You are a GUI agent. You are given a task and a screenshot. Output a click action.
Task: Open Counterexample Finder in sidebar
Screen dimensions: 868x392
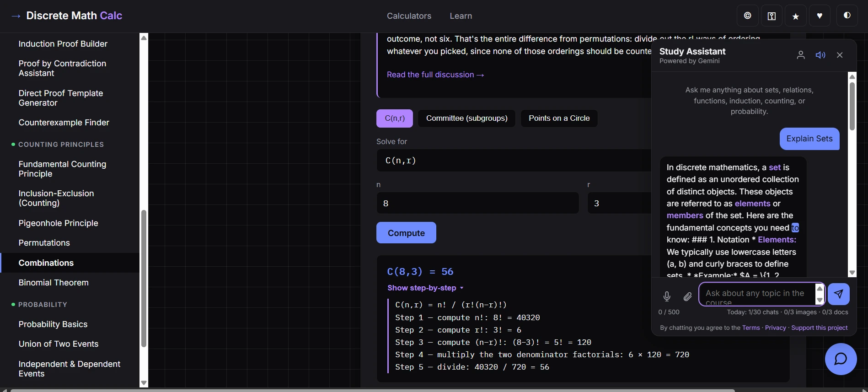(64, 123)
